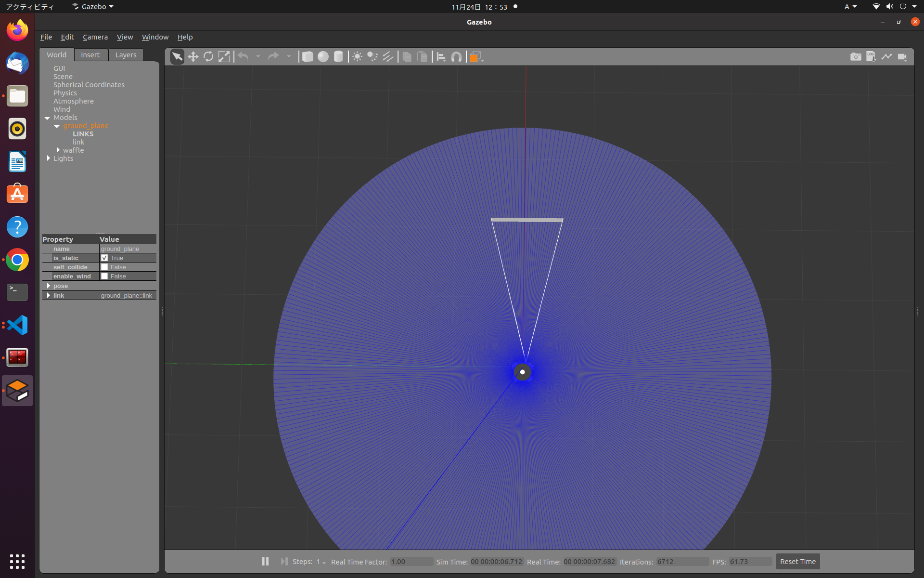Select Spherical Coordinates in the world tree
Viewport: 924px width, 578px height.
[89, 85]
